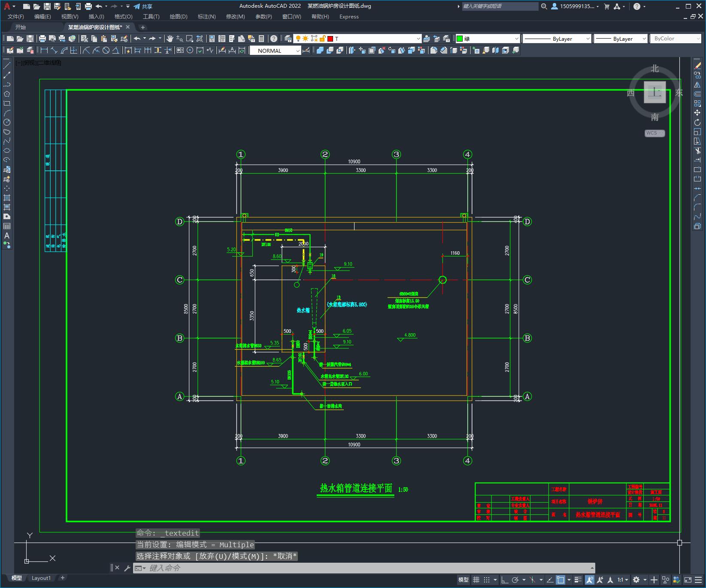Open the 标注(N) menu
This screenshot has width=706, height=588.
(x=206, y=16)
